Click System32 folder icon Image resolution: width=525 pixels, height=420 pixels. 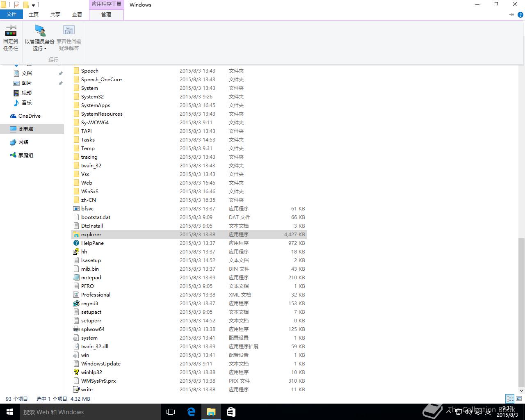76,97
